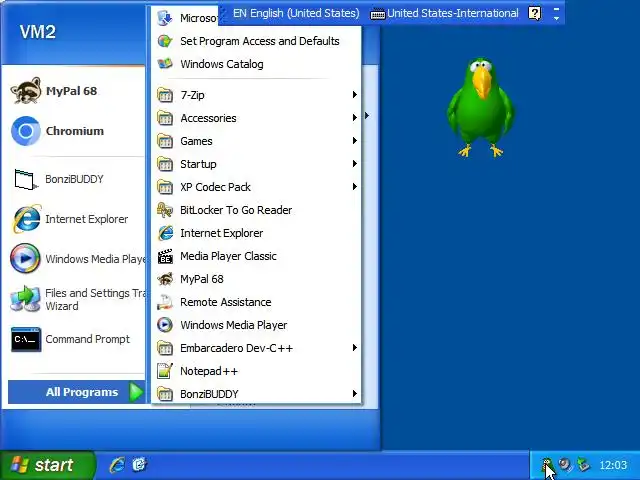Viewport: 640px width, 480px height.
Task: Select Set Program Access and Defaults text
Action: pos(260,41)
